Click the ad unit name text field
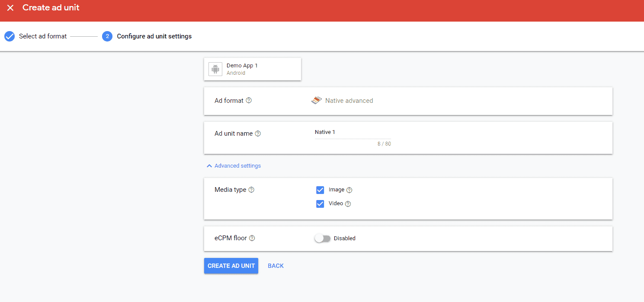644x302 pixels. 352,132
